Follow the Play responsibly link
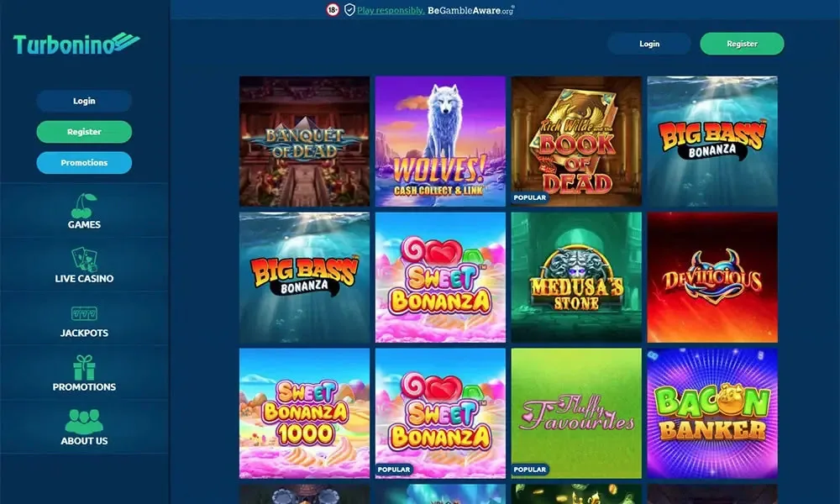840x504 pixels. click(x=391, y=10)
